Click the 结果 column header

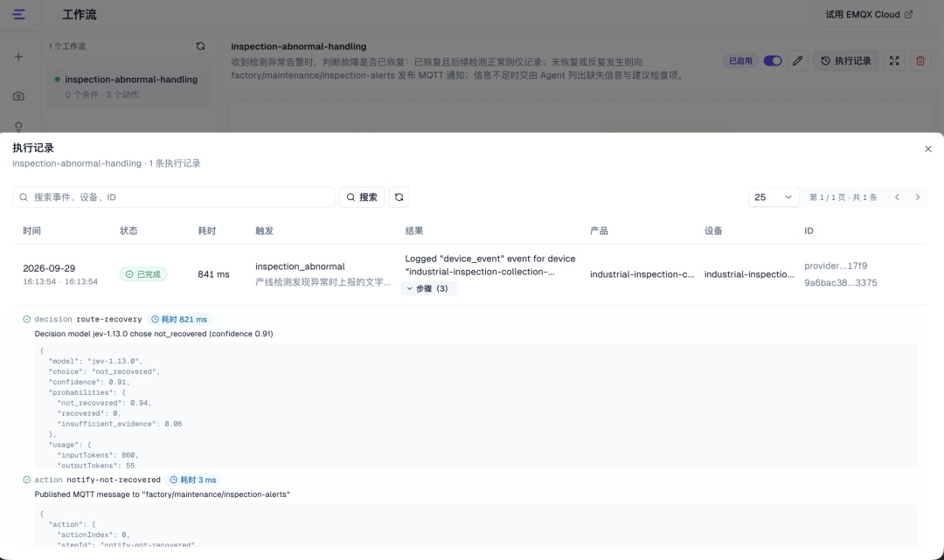pos(414,231)
